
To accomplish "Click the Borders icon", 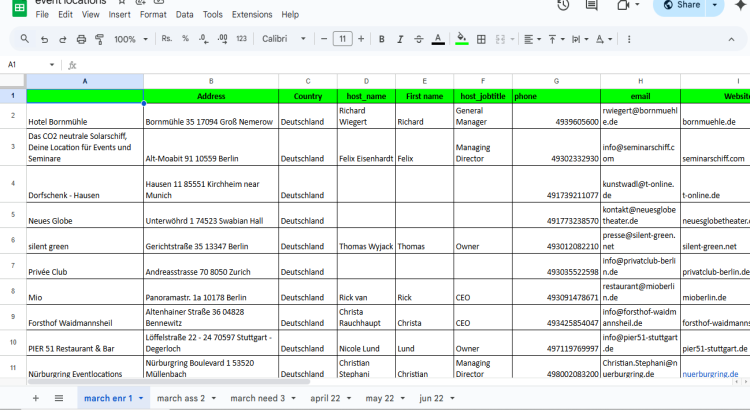I will pyautogui.click(x=481, y=39).
